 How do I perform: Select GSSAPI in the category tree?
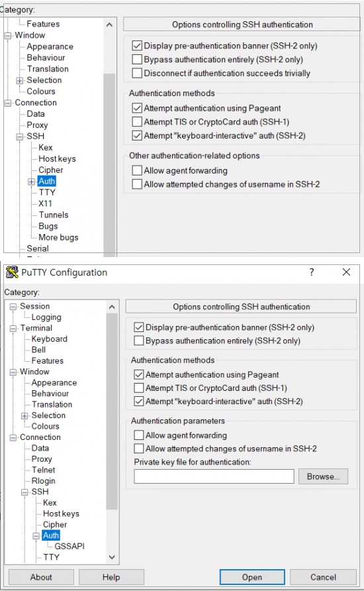[x=69, y=546]
